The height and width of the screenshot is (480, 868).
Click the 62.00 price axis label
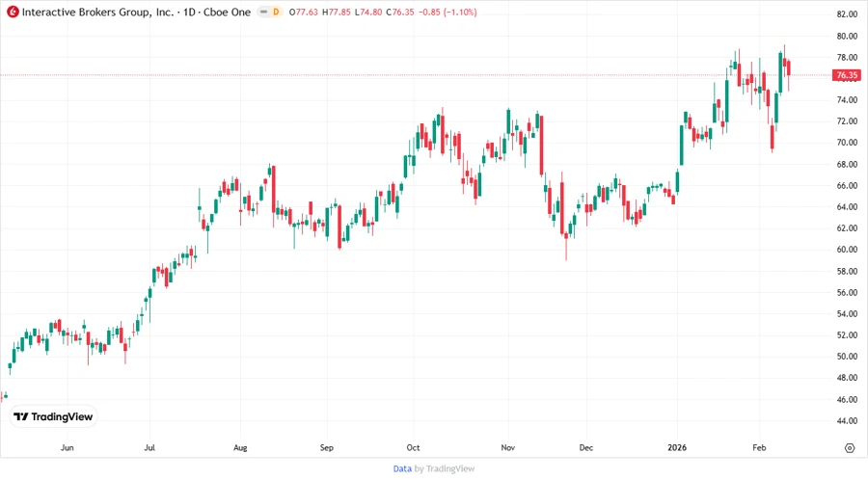pos(847,227)
